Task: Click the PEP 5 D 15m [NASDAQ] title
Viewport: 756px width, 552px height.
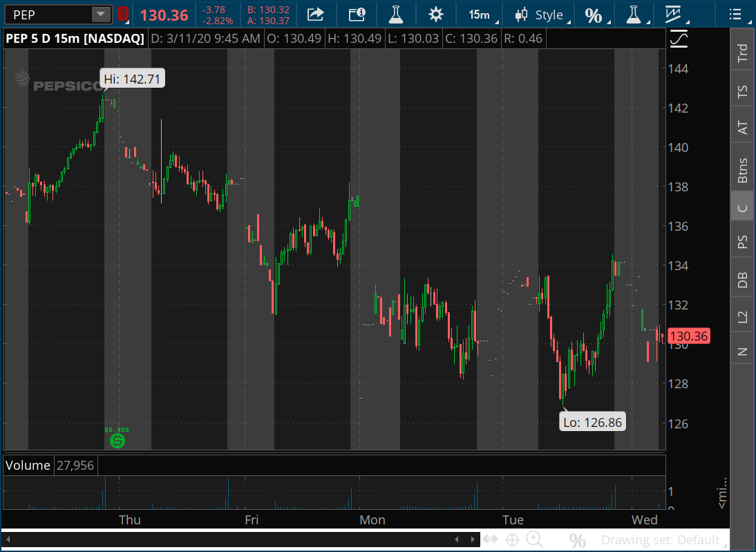Action: point(75,39)
